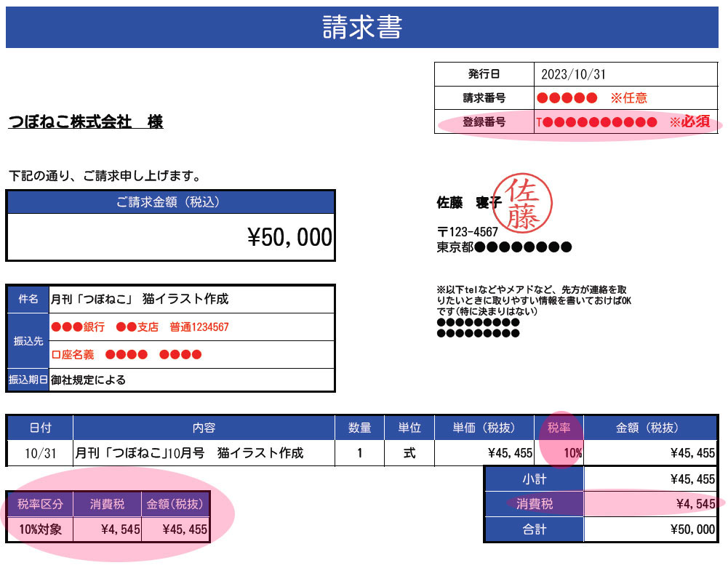Select recipient name つぼねこ株式会社 様
The image size is (728, 576).
[86, 121]
